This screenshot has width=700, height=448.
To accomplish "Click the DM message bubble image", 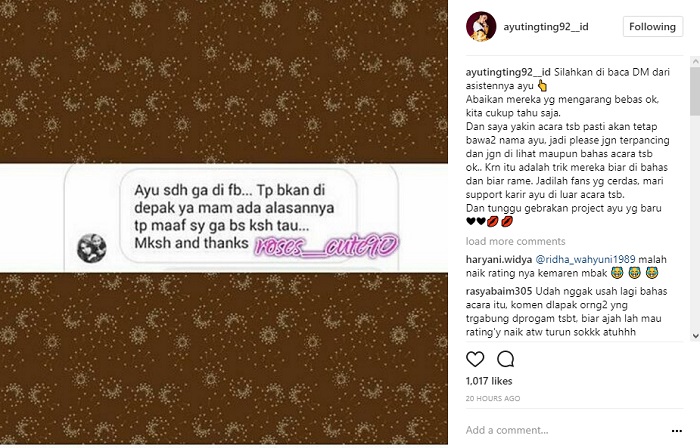I will point(238,217).
